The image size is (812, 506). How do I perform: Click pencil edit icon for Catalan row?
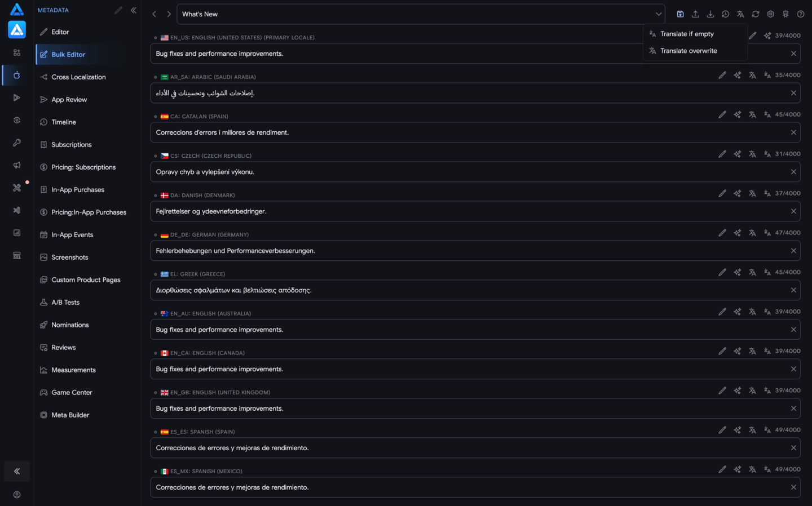tap(722, 114)
